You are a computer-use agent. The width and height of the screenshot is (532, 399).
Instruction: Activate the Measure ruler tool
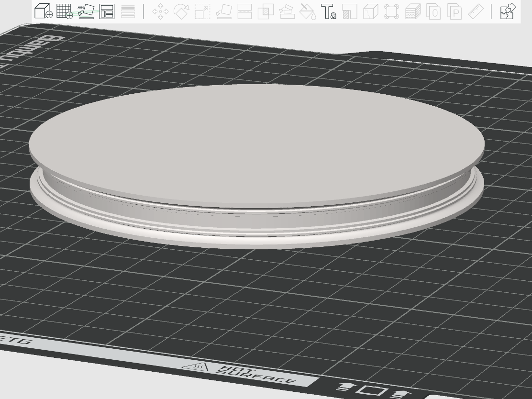click(x=476, y=11)
